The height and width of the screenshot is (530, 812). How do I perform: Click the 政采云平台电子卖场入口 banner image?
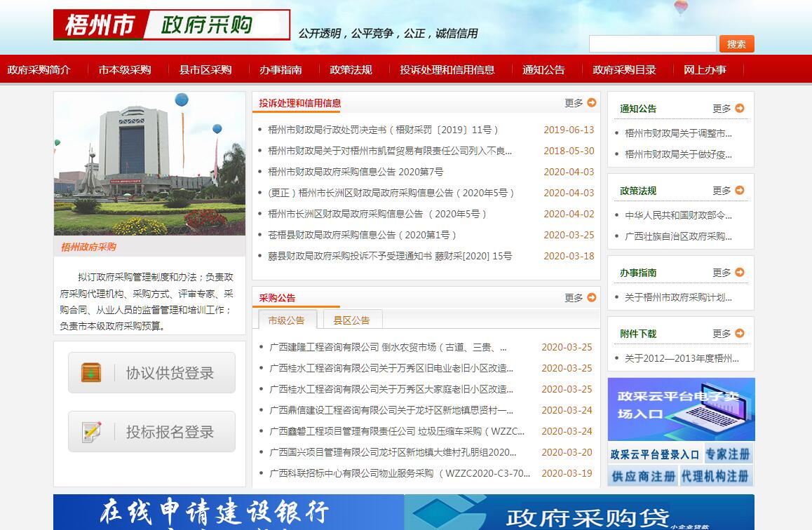pos(681,409)
